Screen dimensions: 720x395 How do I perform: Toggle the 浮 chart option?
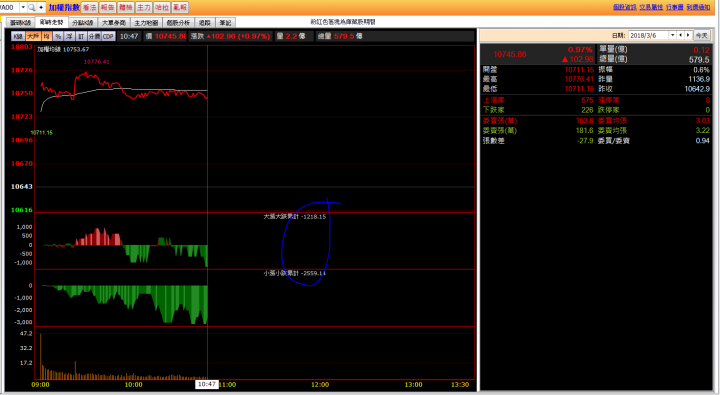click(69, 36)
